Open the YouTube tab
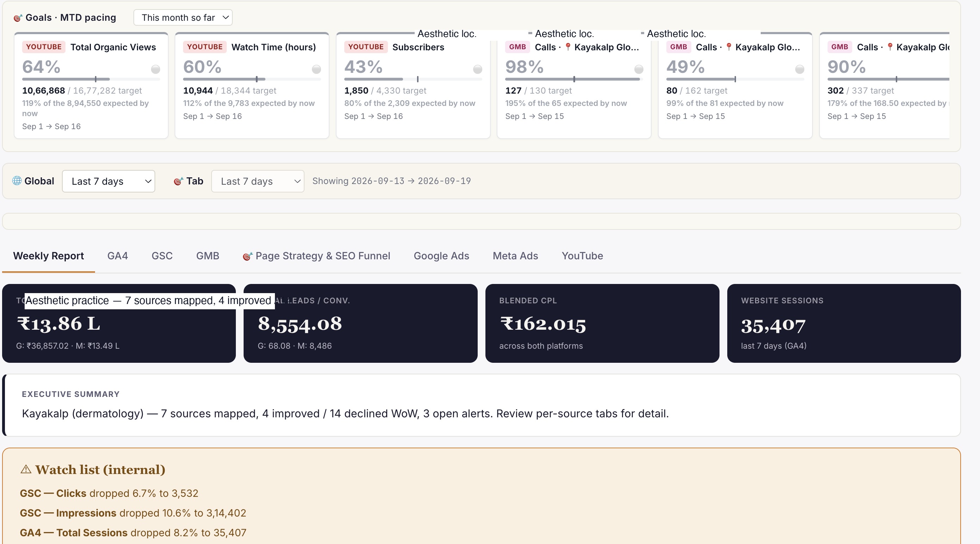Screen dimensions: 980x544 tap(583, 256)
